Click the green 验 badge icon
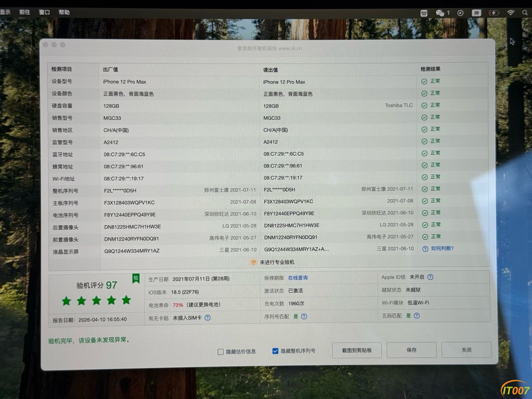This screenshot has width=532, height=399. tap(136, 279)
